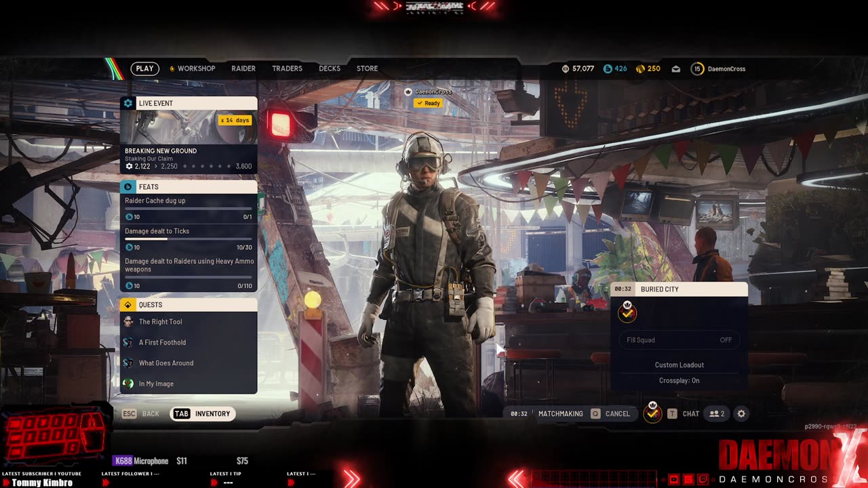Screen dimensions: 868x488
Task: Click the Workshop notification dot icon
Action: 172,68
